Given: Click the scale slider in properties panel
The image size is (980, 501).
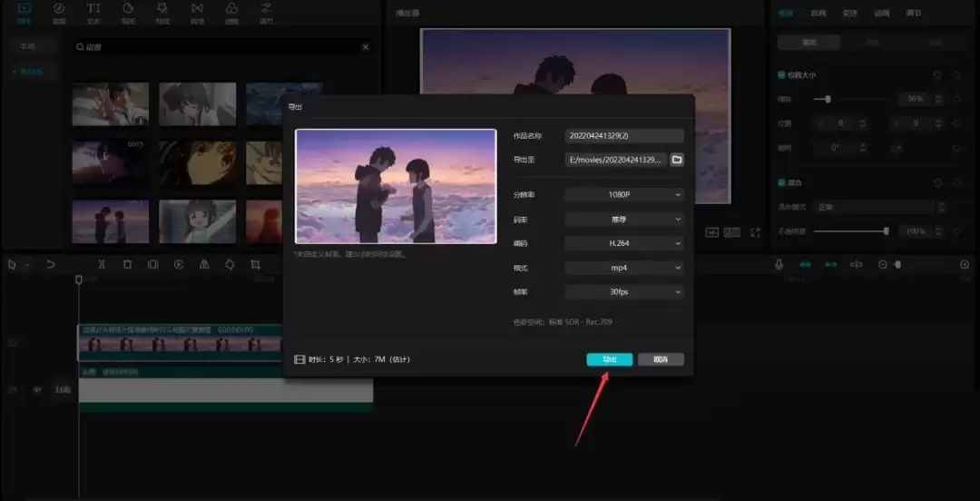Looking at the screenshot, I should point(849,99).
